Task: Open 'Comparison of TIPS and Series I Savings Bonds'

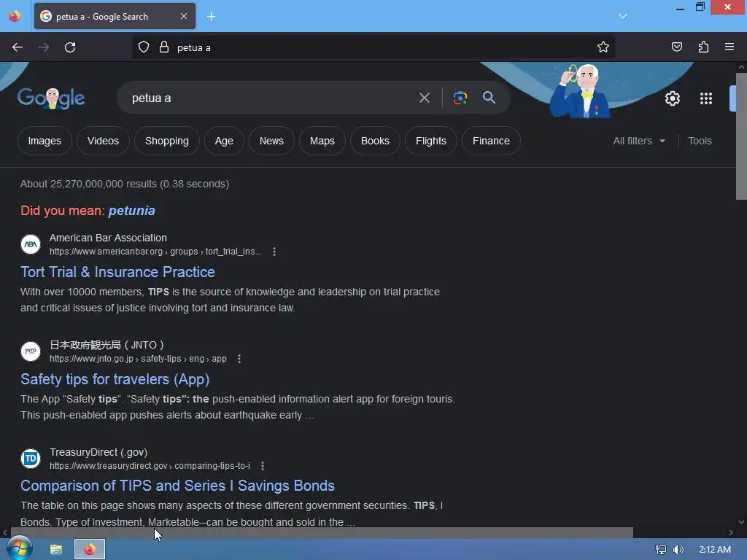Action: (x=178, y=486)
